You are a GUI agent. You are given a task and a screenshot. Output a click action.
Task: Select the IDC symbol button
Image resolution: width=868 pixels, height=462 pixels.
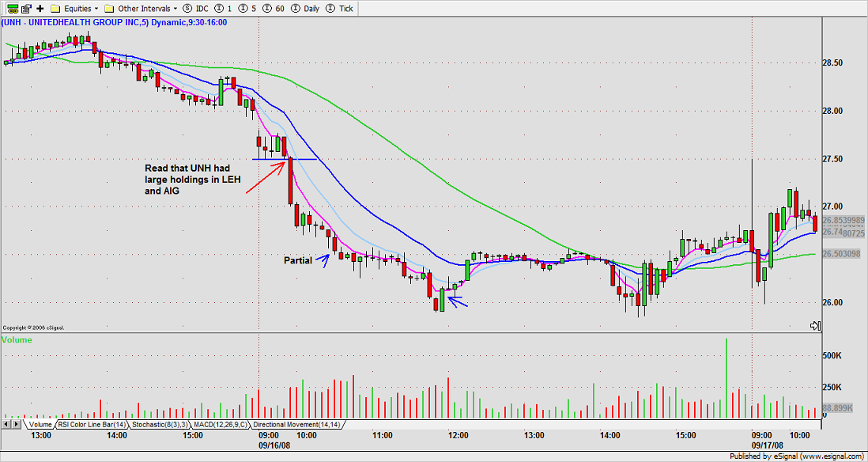tap(195, 9)
